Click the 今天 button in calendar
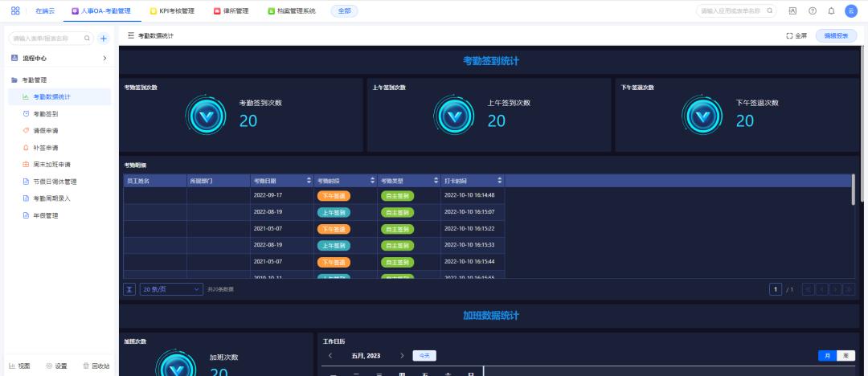 424,355
